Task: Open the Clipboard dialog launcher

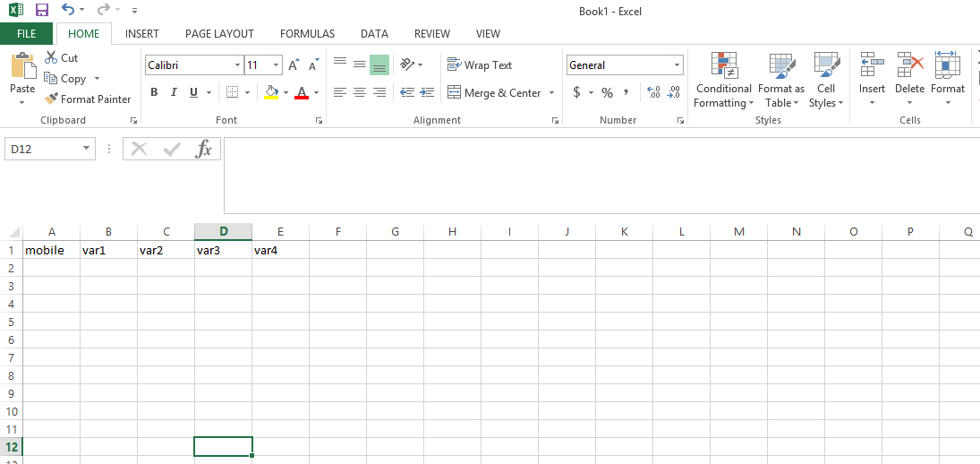Action: coord(133,120)
